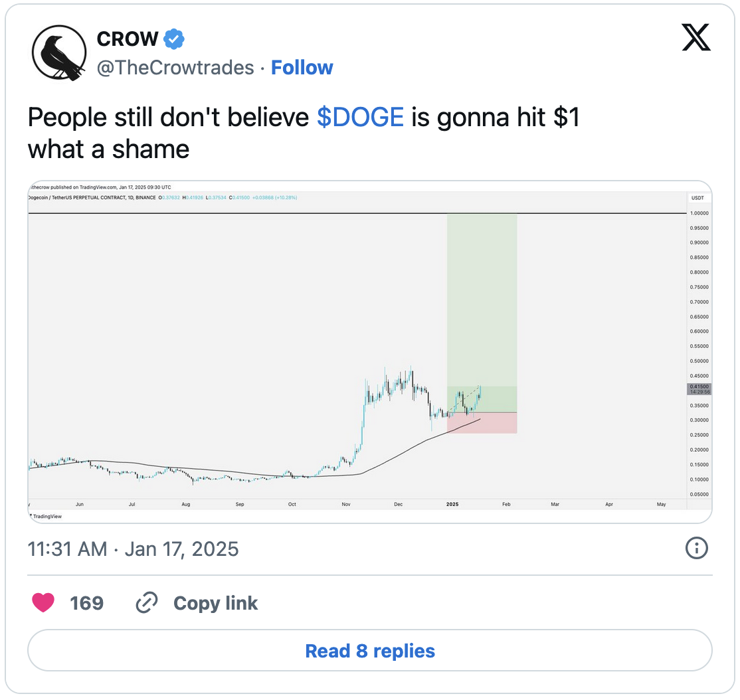Click the Follow link
Viewport: 740px width, 700px height.
302,67
